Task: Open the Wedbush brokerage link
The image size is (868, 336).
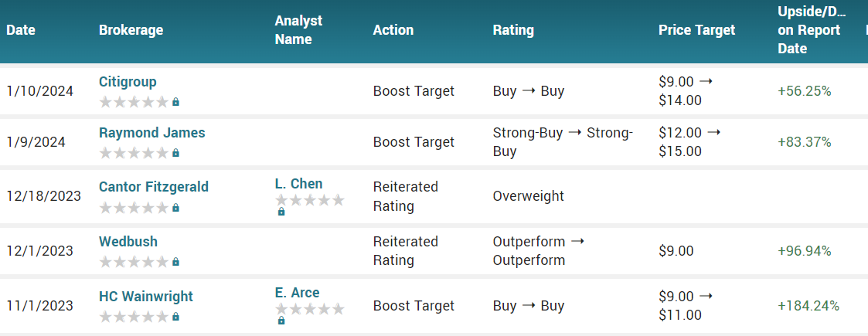Action: click(x=128, y=242)
